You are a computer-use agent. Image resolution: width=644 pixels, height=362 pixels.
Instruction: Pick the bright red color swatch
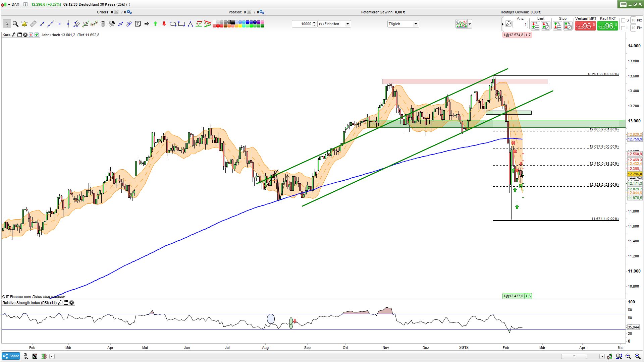tap(218, 26)
